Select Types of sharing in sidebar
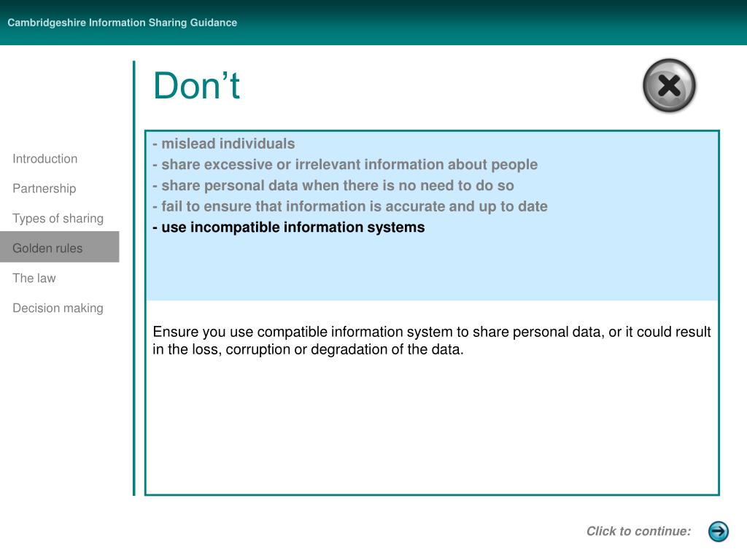Screen dimensions: 747x560 58,219
